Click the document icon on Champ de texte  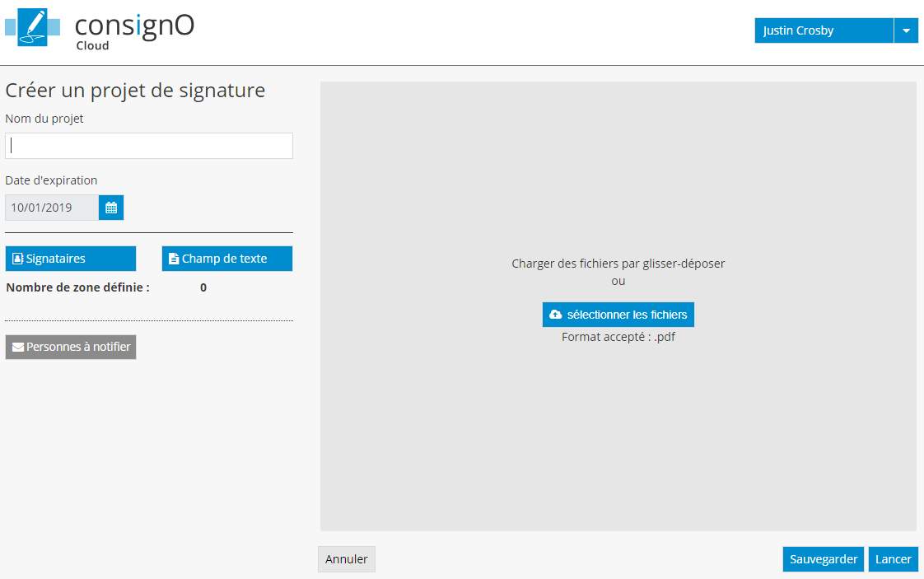(x=174, y=259)
